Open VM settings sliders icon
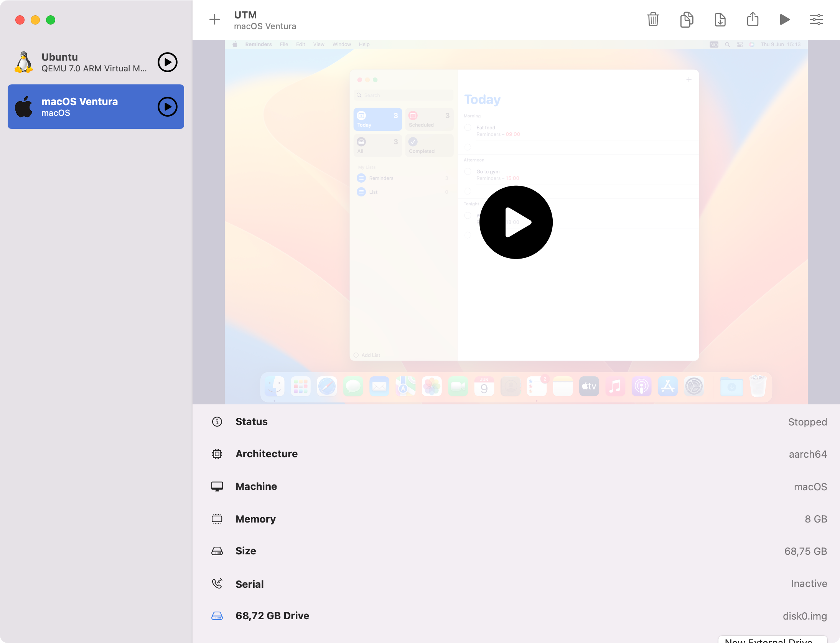 click(x=816, y=20)
